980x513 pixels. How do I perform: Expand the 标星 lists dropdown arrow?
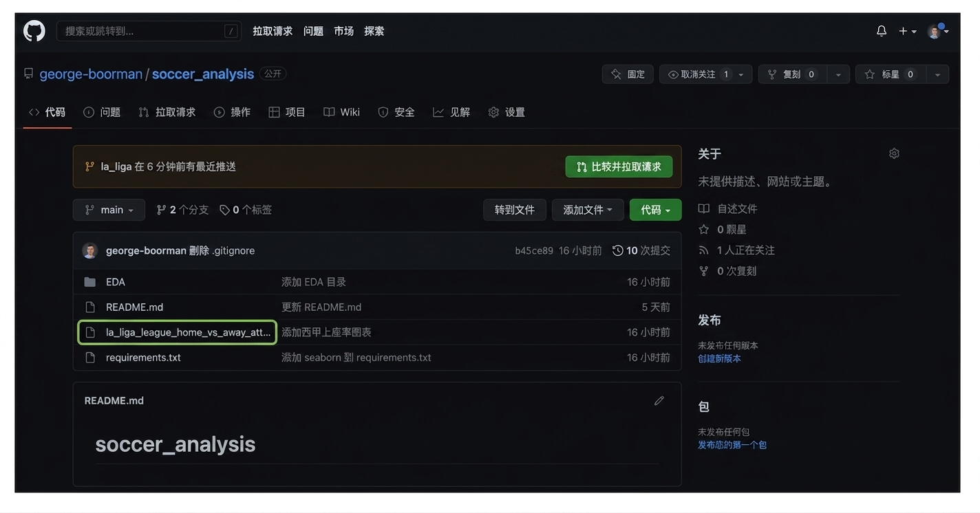tap(938, 74)
